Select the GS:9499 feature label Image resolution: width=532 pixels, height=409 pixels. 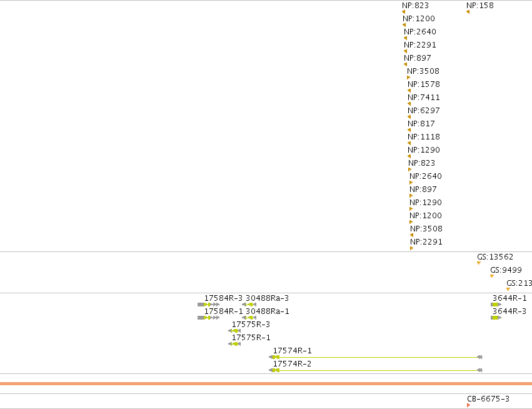[506, 270]
